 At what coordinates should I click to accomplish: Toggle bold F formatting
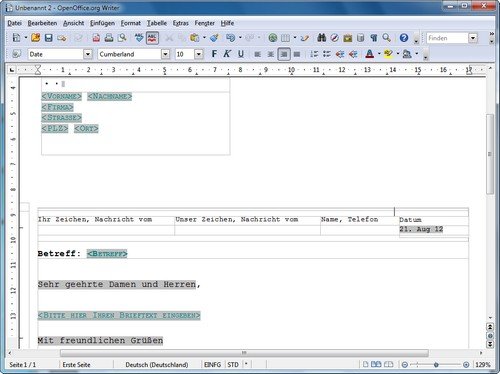[x=214, y=54]
